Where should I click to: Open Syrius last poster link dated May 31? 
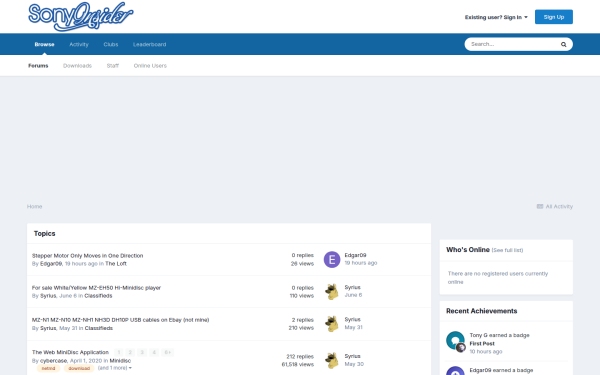coord(352,320)
